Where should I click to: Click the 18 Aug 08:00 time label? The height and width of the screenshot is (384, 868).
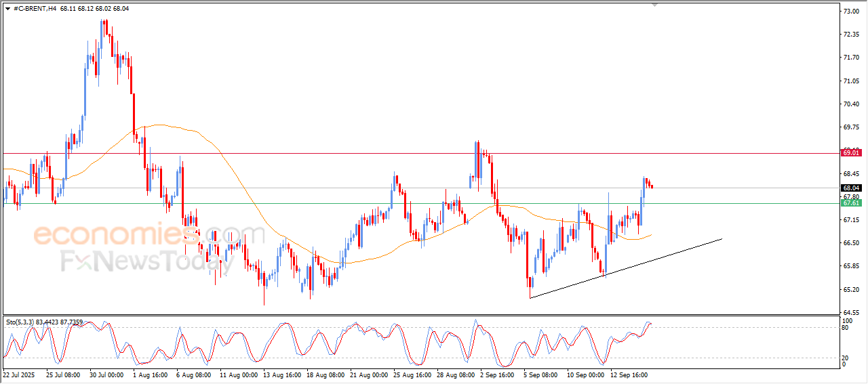coord(326,375)
